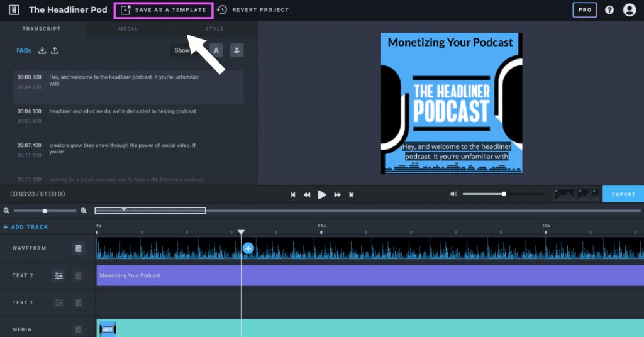Delete the Waveform track with trash icon
Image resolution: width=644 pixels, height=337 pixels.
click(x=78, y=248)
